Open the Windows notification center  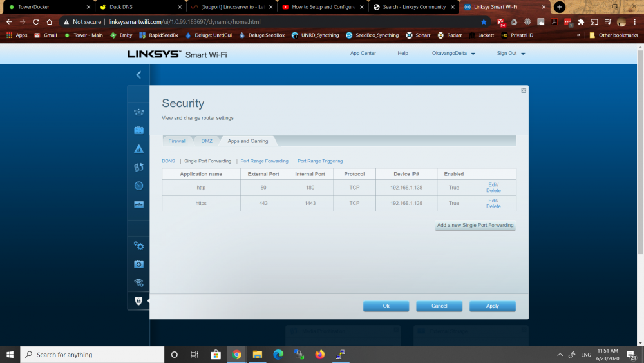pos(632,355)
